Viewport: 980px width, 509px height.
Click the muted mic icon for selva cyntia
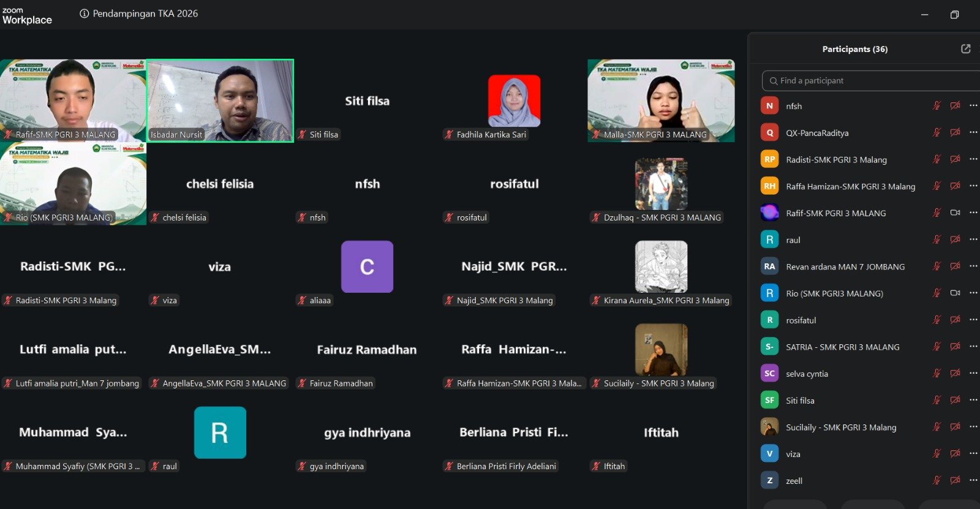[x=937, y=373]
